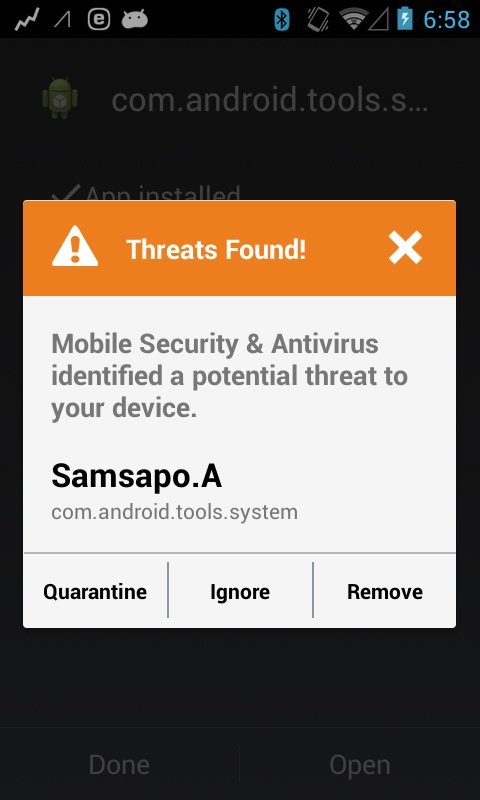Image resolution: width=480 pixels, height=800 pixels.
Task: Ignore the detected threat
Action: click(240, 592)
